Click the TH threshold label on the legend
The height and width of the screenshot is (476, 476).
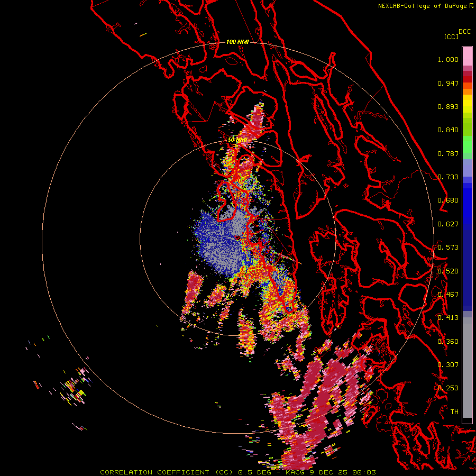pyautogui.click(x=454, y=412)
